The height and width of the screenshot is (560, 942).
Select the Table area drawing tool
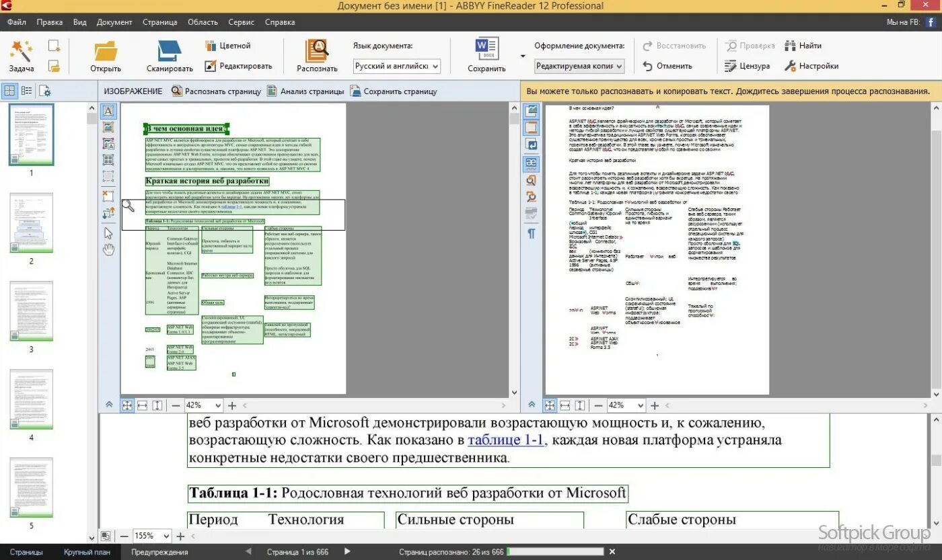pyautogui.click(x=108, y=159)
